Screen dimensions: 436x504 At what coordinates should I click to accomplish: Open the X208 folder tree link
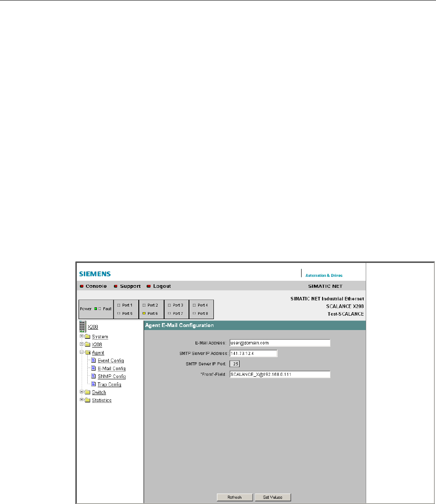tap(97, 344)
